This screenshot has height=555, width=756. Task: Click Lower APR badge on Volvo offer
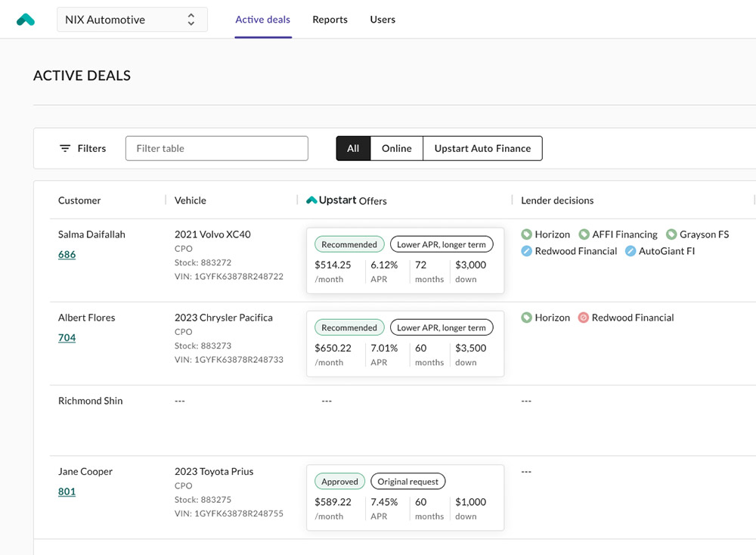pyautogui.click(x=442, y=244)
